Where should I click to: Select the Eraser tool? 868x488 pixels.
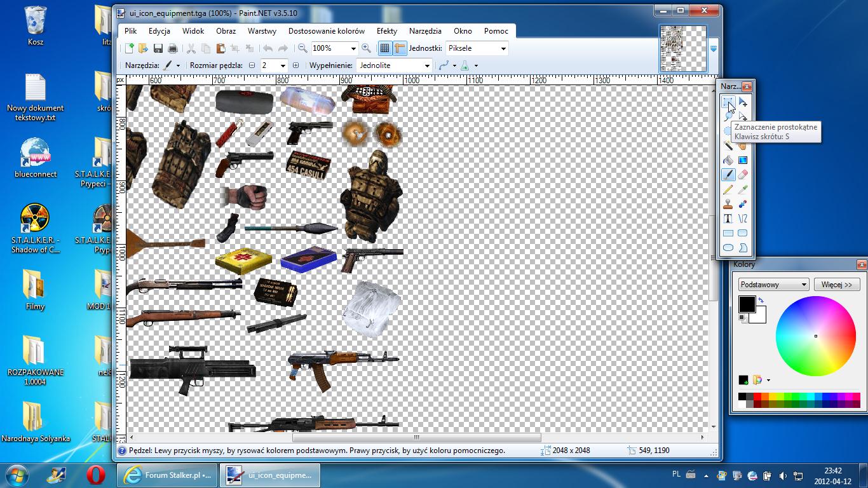743,175
